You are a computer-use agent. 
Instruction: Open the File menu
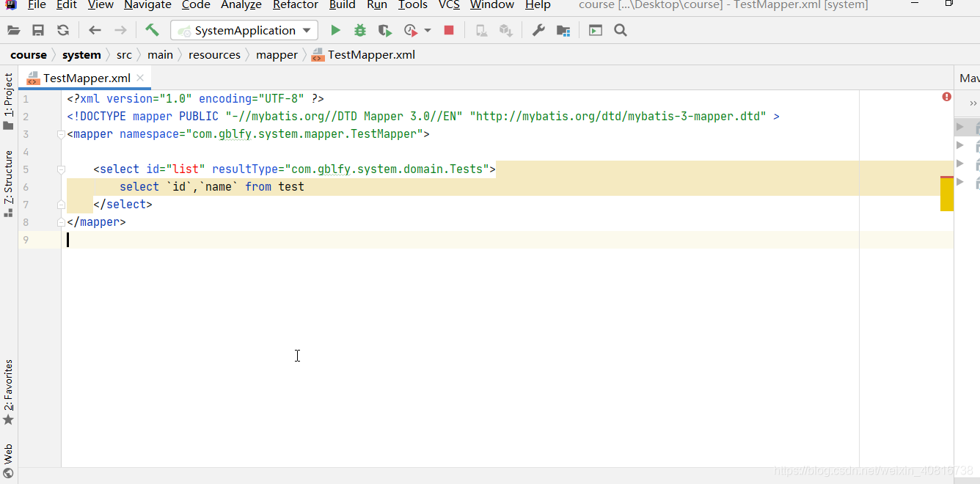tap(37, 5)
